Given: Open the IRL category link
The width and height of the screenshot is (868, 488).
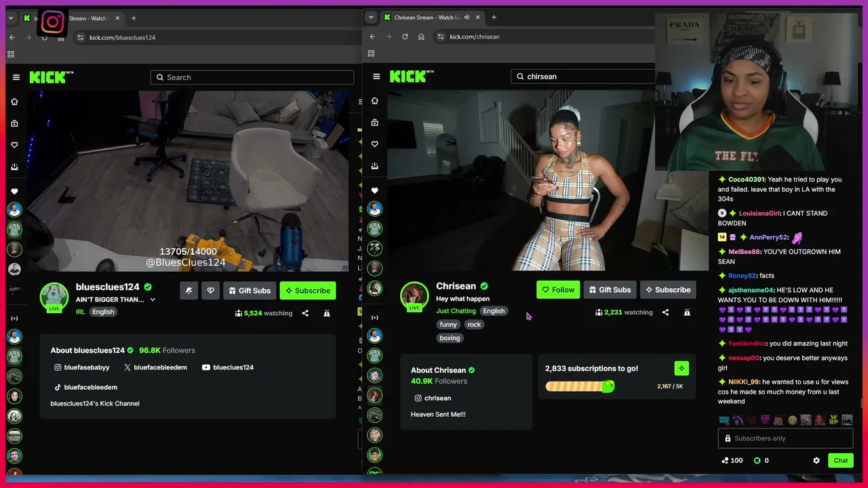Looking at the screenshot, I should [80, 312].
